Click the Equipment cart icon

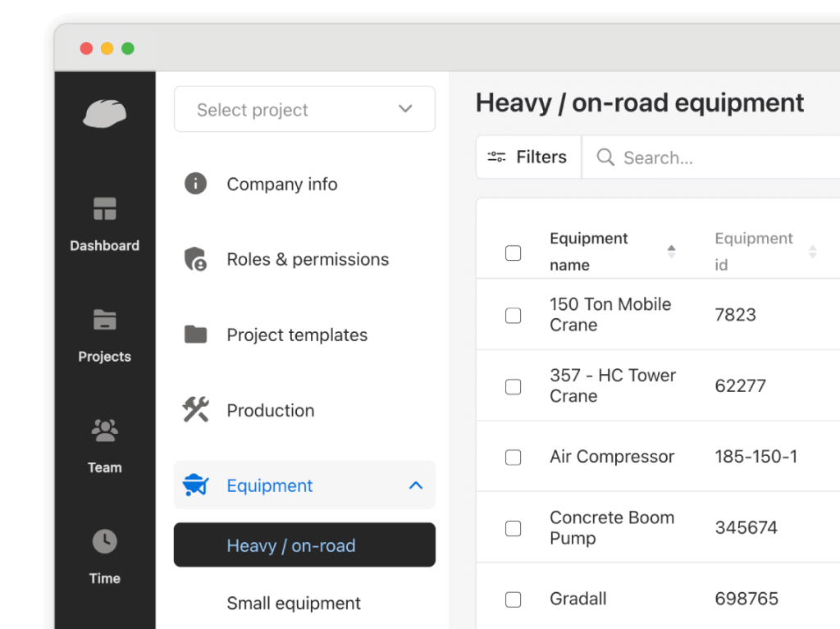pos(194,485)
